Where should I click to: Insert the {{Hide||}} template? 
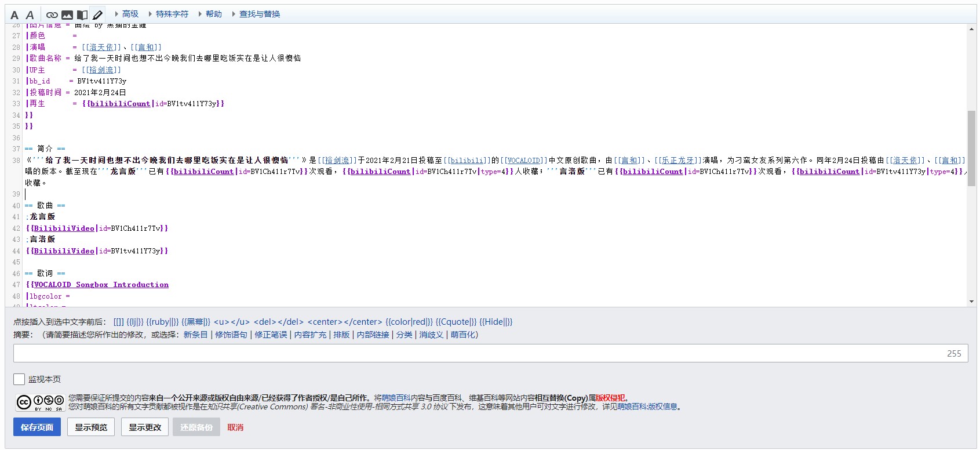[x=496, y=322]
